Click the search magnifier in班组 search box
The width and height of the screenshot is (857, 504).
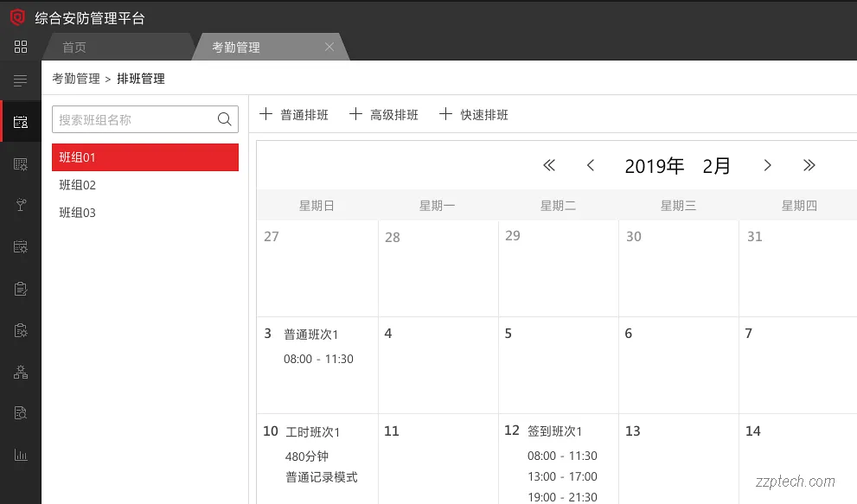coord(224,118)
